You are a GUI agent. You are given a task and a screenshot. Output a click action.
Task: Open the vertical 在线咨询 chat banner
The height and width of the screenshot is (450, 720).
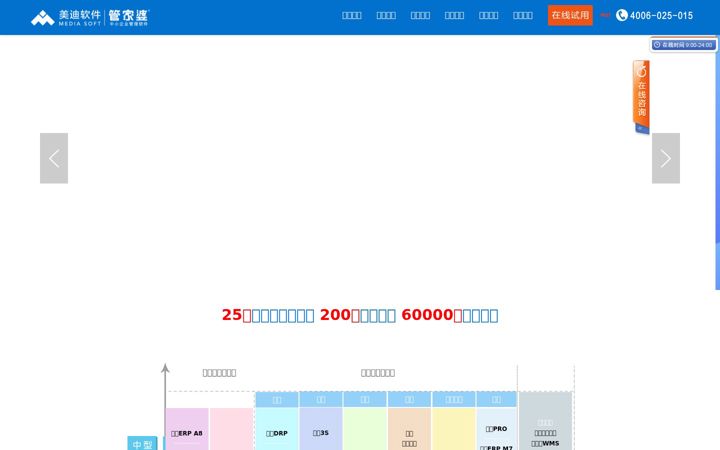[641, 96]
